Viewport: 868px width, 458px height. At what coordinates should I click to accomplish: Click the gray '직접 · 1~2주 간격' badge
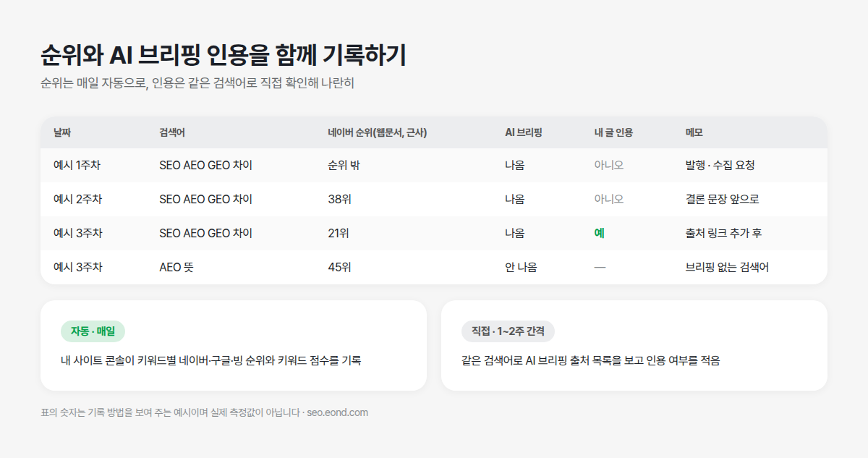coord(508,331)
